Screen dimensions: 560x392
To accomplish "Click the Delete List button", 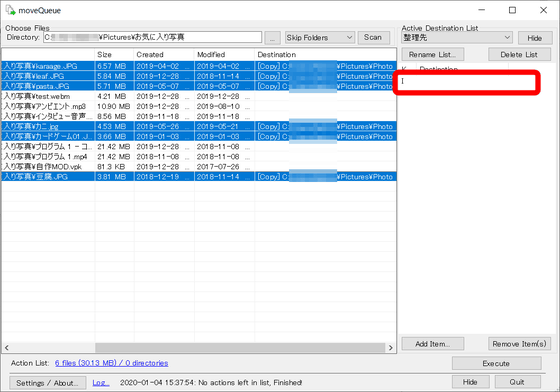I will pos(519,55).
